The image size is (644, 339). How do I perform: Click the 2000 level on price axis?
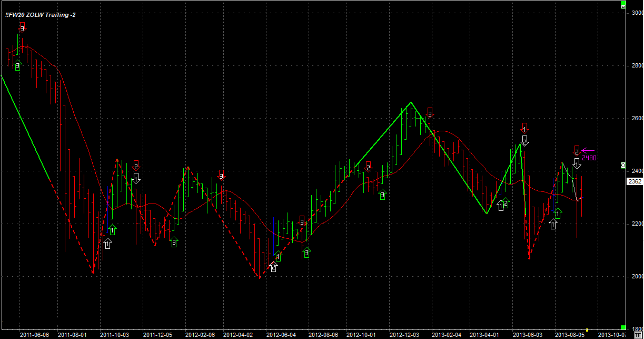(636, 276)
